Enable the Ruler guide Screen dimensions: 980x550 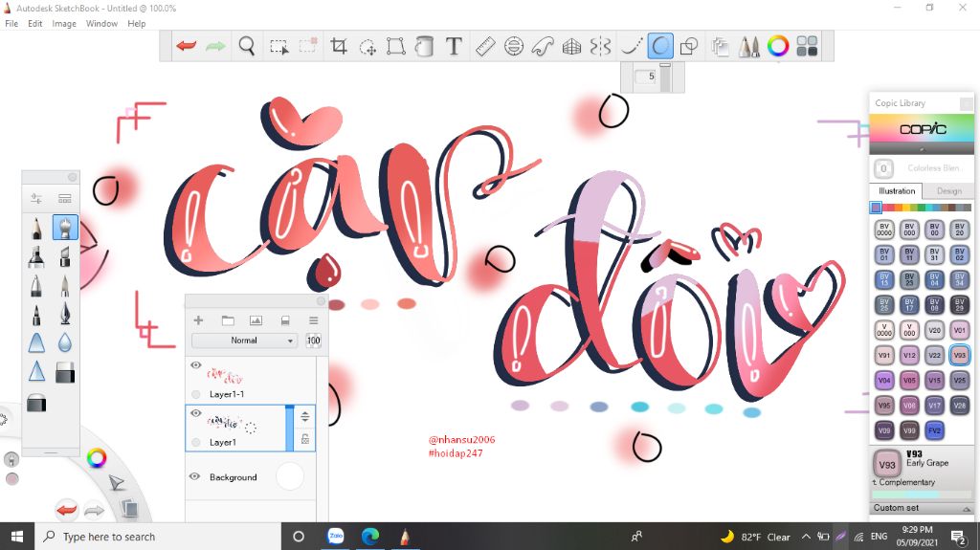[x=485, y=46]
